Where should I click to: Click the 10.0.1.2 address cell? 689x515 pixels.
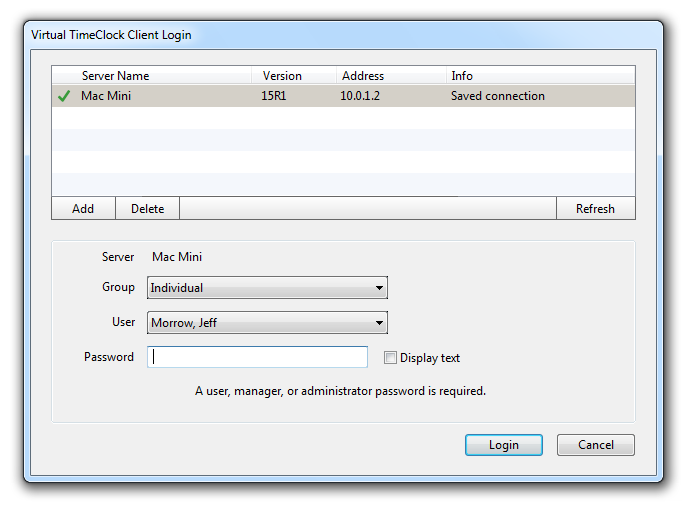click(360, 96)
